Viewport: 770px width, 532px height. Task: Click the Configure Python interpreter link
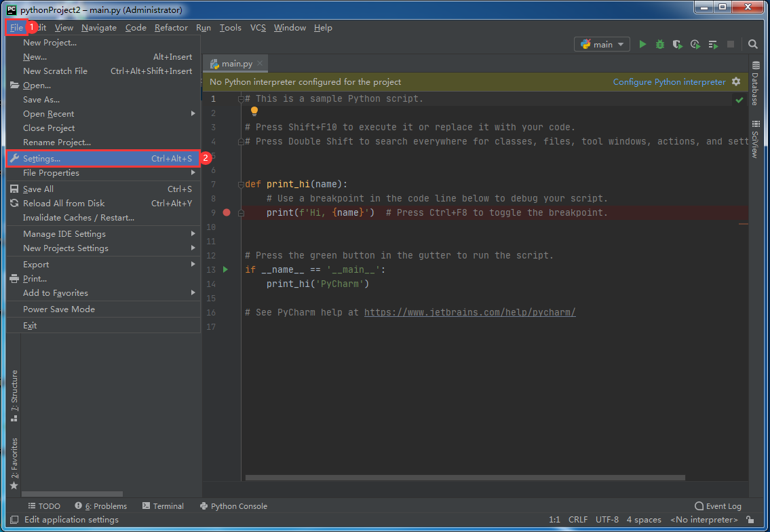pyautogui.click(x=668, y=81)
